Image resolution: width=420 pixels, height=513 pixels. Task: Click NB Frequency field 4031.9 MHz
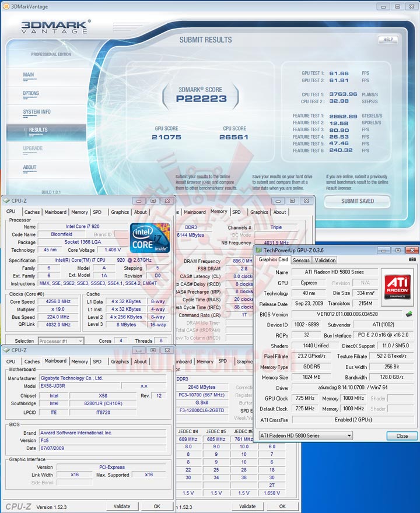pos(276,243)
